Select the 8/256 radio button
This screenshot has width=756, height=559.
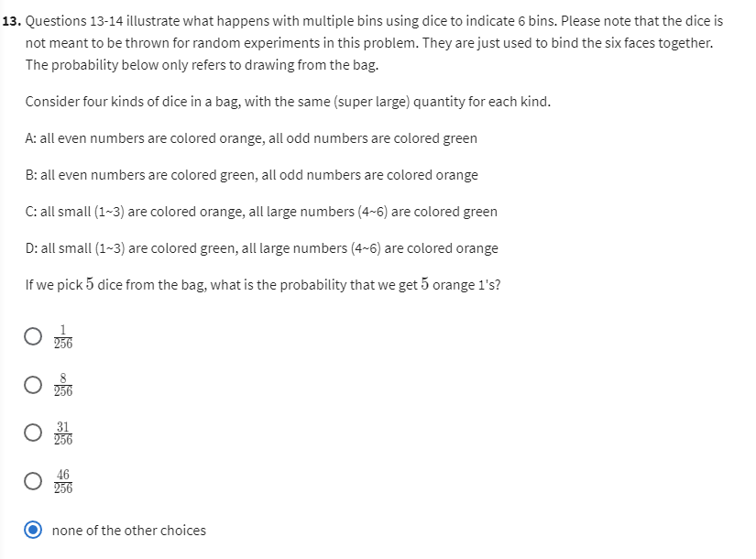[33, 385]
